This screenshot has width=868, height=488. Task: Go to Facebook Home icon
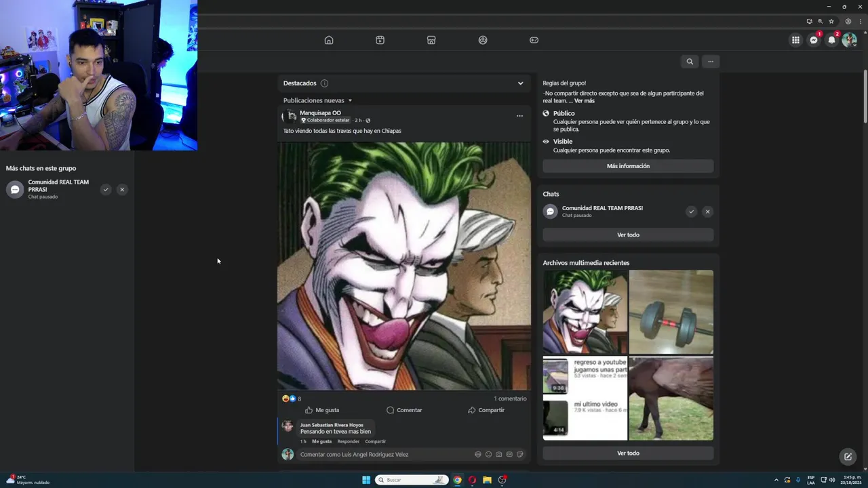329,40
